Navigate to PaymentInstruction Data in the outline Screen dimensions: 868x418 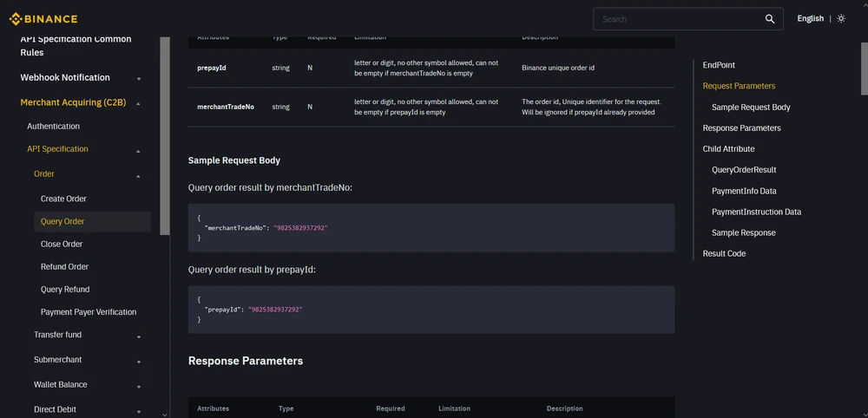[x=756, y=212]
